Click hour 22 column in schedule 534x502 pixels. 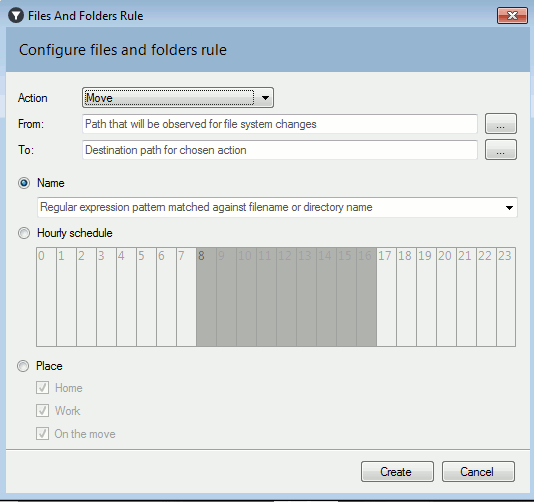point(486,297)
